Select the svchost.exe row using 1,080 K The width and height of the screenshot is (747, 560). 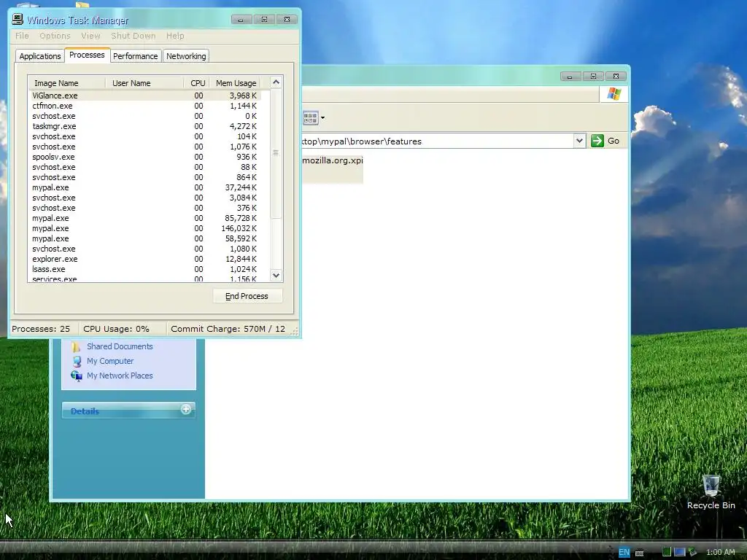145,249
